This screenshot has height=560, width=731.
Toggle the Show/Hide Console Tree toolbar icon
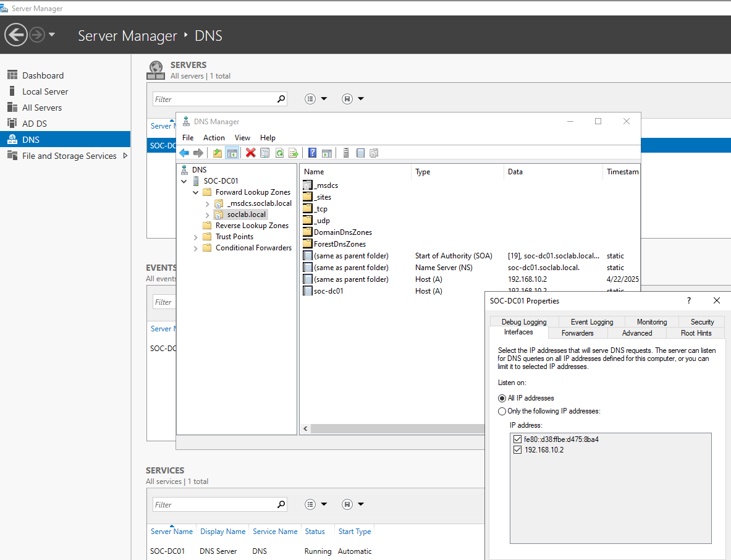tap(232, 153)
